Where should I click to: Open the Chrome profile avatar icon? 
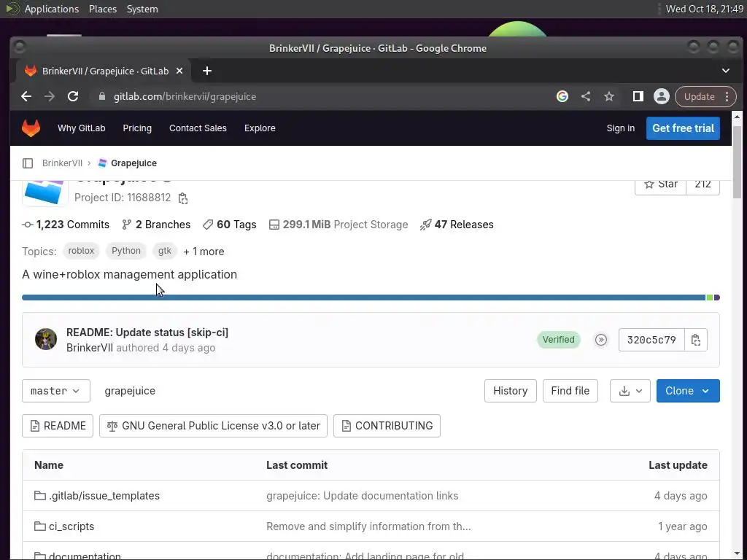661,97
